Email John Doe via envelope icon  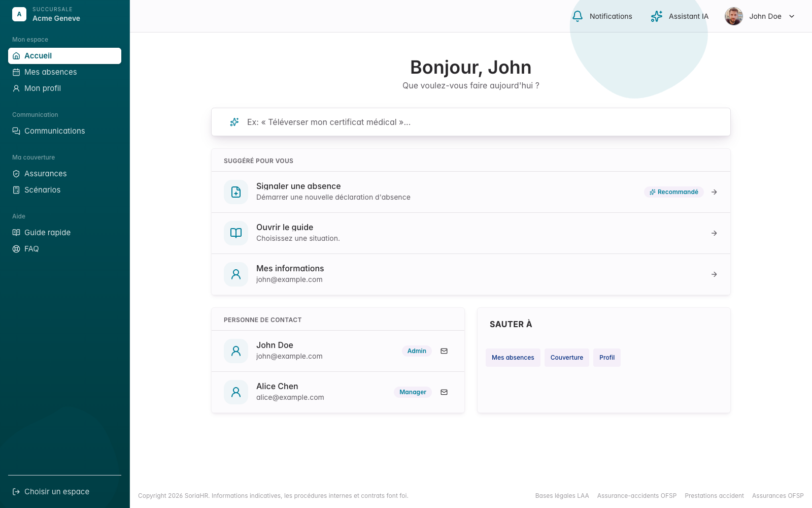(x=444, y=351)
